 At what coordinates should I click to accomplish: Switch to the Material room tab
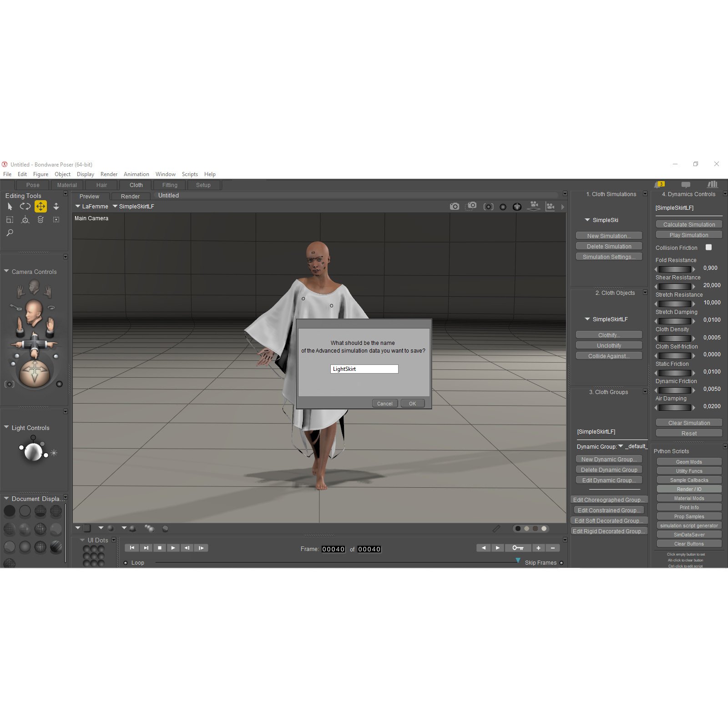67,185
